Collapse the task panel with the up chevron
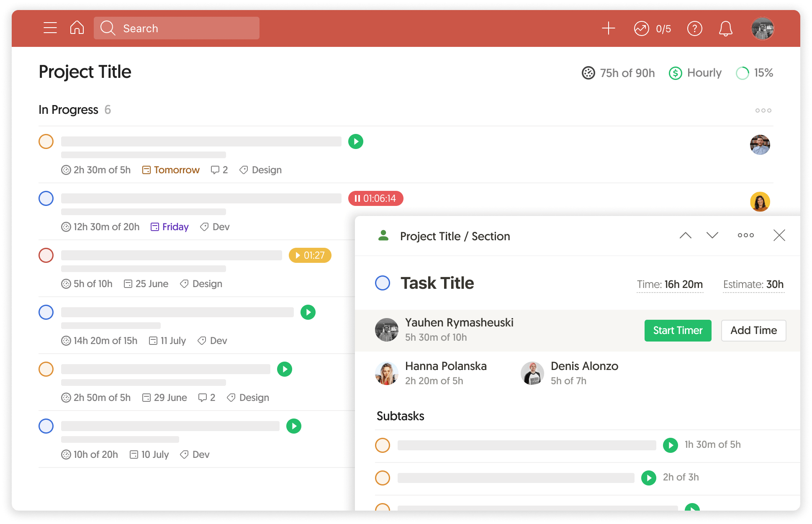The width and height of the screenshot is (812, 524). click(x=685, y=235)
